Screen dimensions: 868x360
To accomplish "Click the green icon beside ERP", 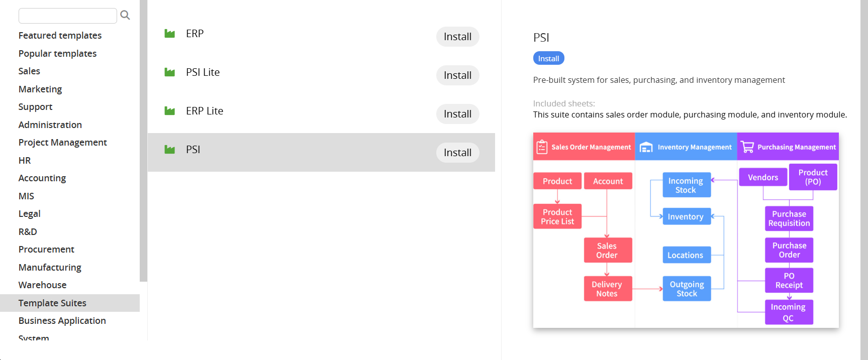I will point(170,34).
